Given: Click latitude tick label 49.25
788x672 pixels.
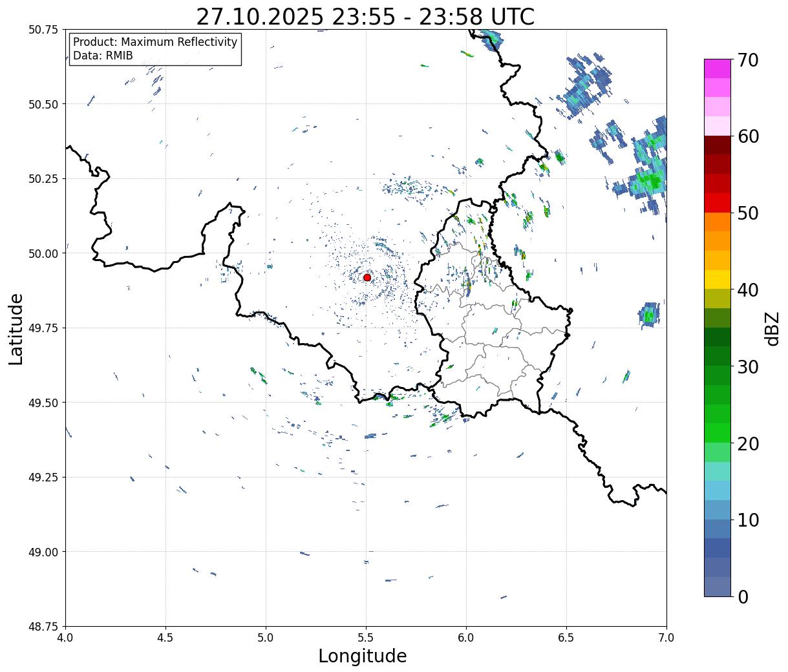Looking at the screenshot, I should (x=43, y=478).
